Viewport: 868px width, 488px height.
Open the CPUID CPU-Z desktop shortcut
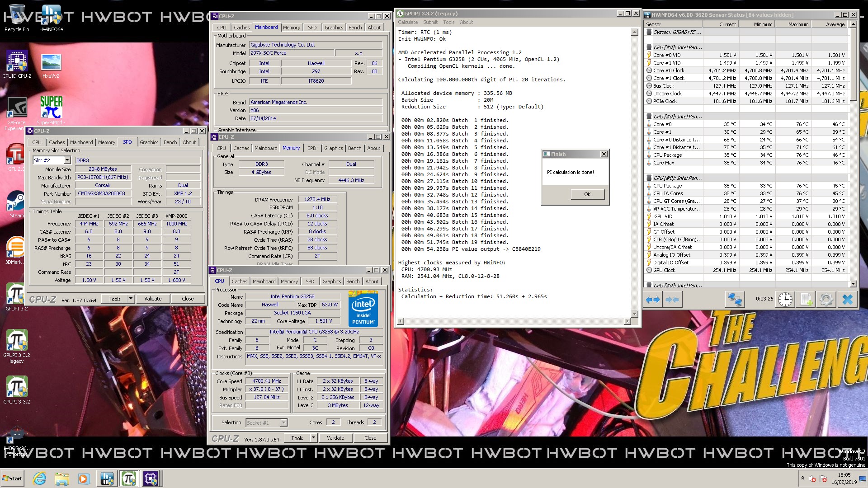17,64
